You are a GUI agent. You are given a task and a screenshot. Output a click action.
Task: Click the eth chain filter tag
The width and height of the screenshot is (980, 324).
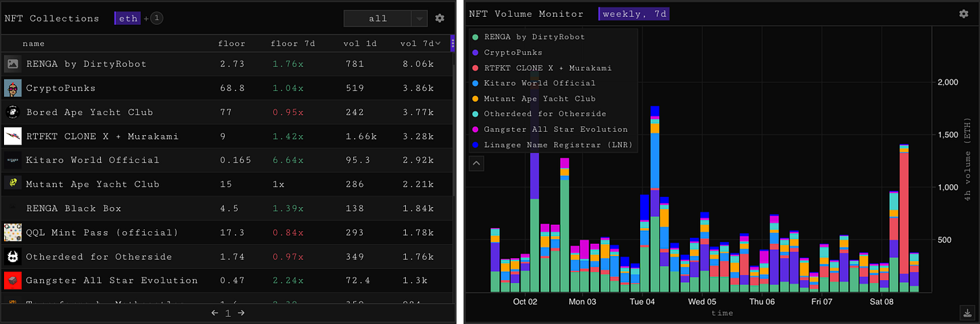[126, 18]
